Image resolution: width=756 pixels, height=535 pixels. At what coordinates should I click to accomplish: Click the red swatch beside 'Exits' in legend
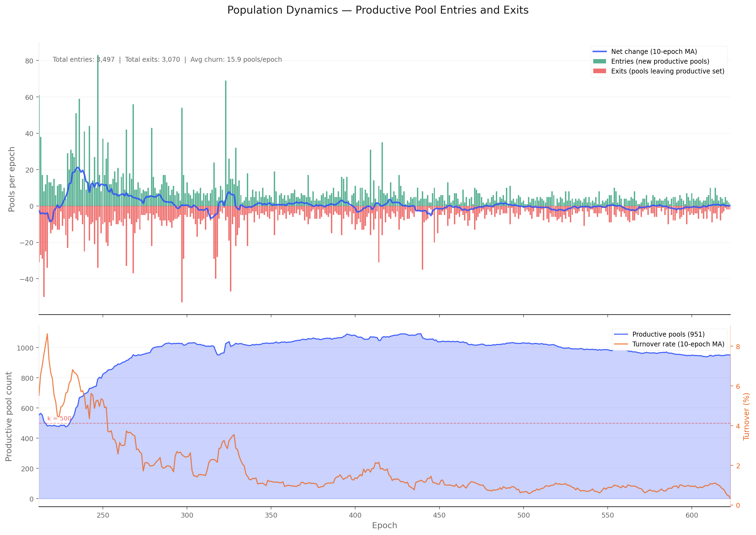click(600, 71)
